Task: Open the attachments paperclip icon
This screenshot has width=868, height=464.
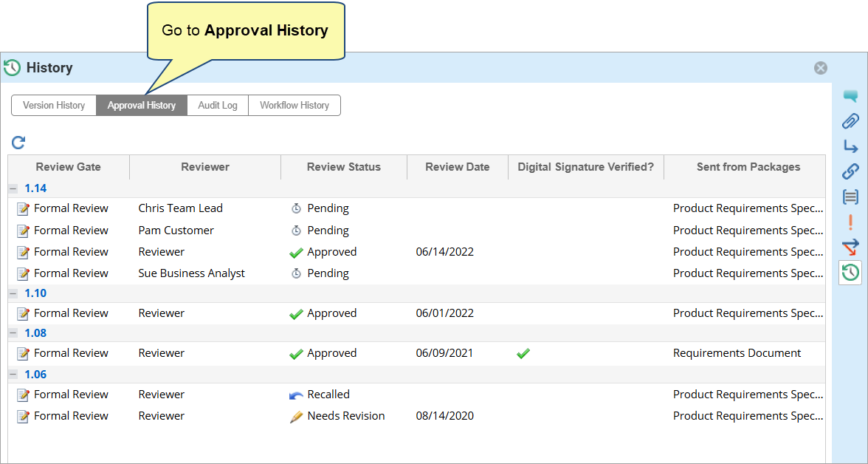Action: click(850, 121)
